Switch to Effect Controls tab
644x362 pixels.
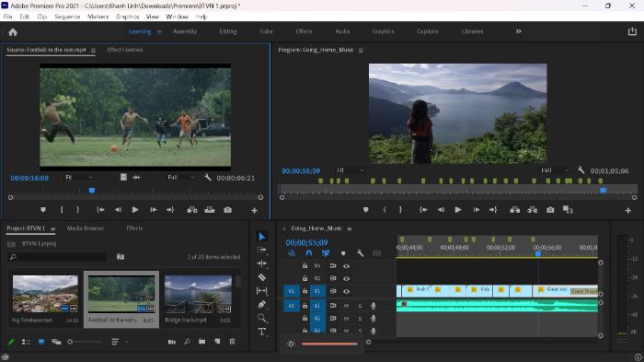125,50
